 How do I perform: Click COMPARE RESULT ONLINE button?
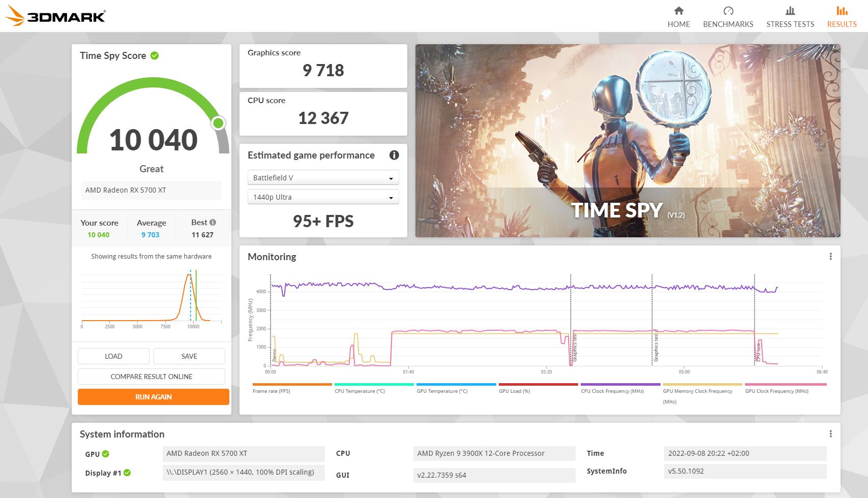152,377
